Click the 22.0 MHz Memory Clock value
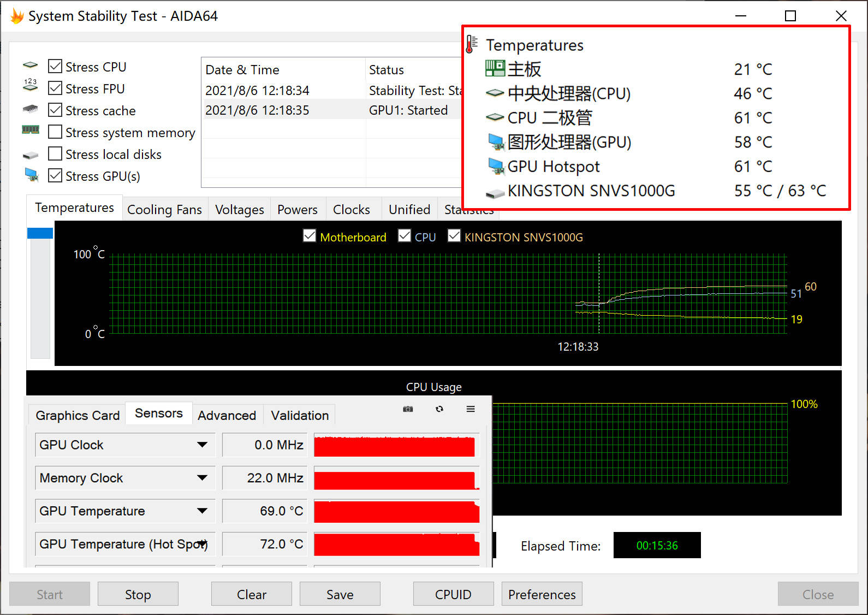 tap(265, 478)
